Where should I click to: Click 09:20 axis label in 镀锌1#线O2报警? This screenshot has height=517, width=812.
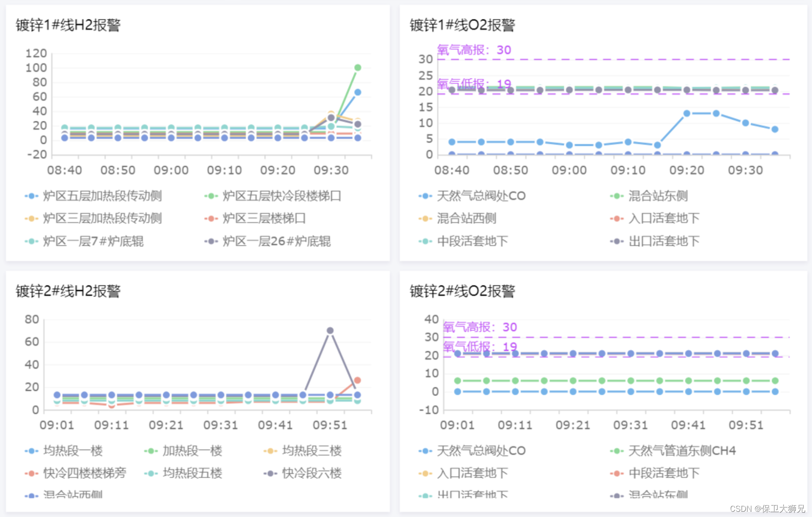click(x=687, y=170)
